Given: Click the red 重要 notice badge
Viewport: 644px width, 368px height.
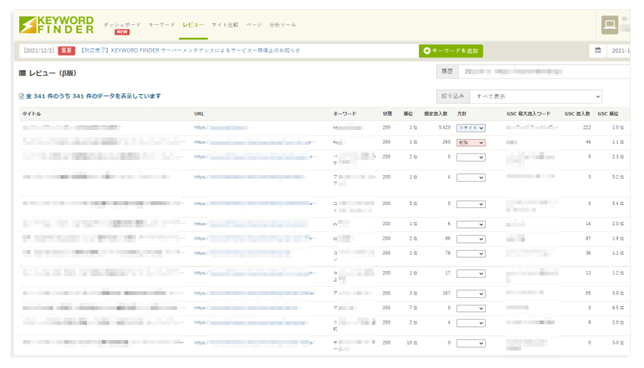Looking at the screenshot, I should (x=67, y=51).
